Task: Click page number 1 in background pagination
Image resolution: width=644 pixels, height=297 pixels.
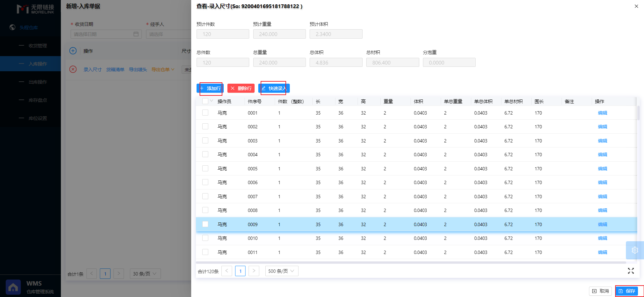Action: 105,273
